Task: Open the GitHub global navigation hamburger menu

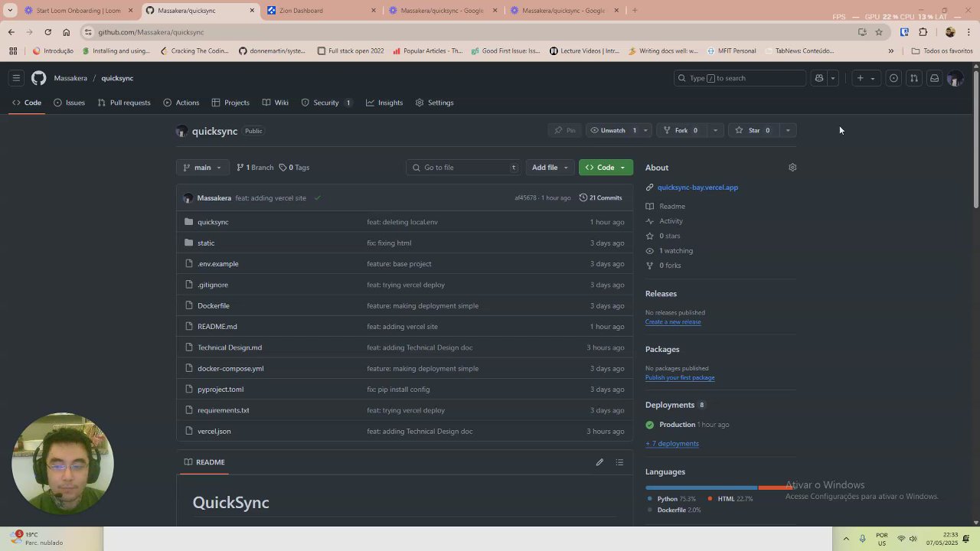Action: point(16,78)
